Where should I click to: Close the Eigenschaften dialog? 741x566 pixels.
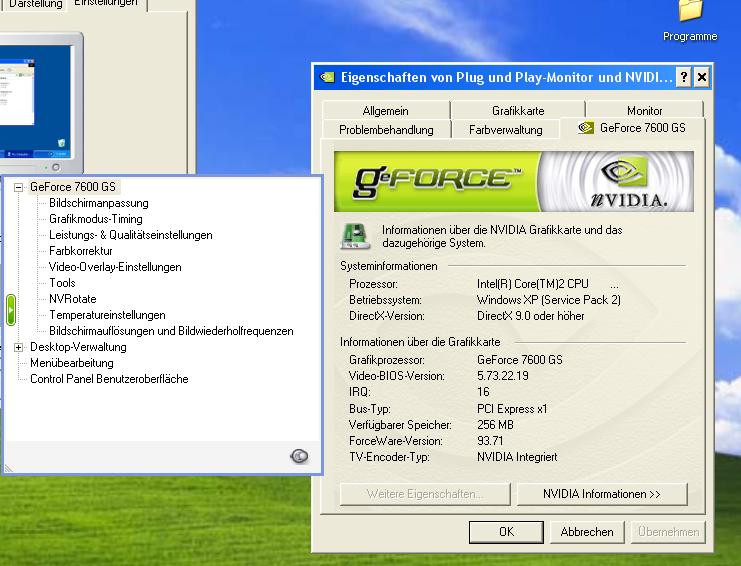(x=702, y=77)
